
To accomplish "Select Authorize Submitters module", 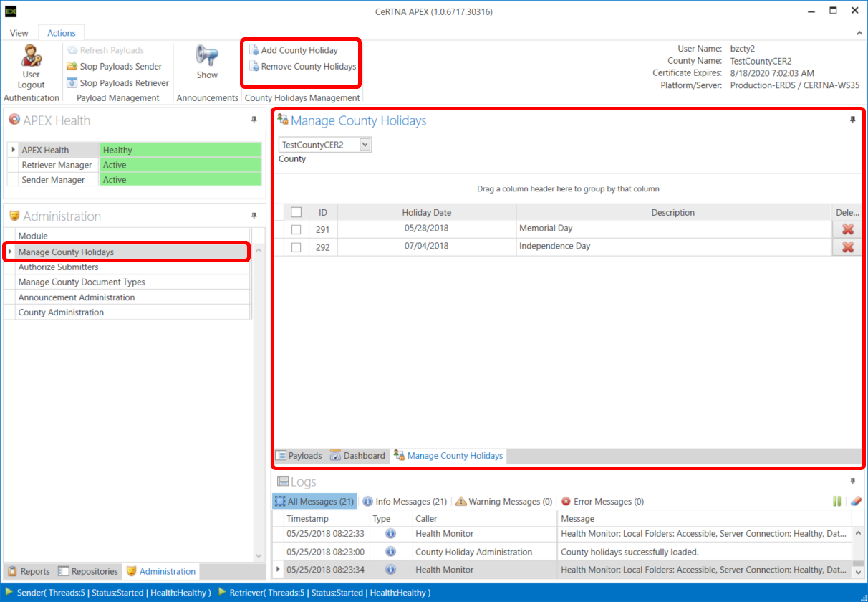I will click(59, 267).
